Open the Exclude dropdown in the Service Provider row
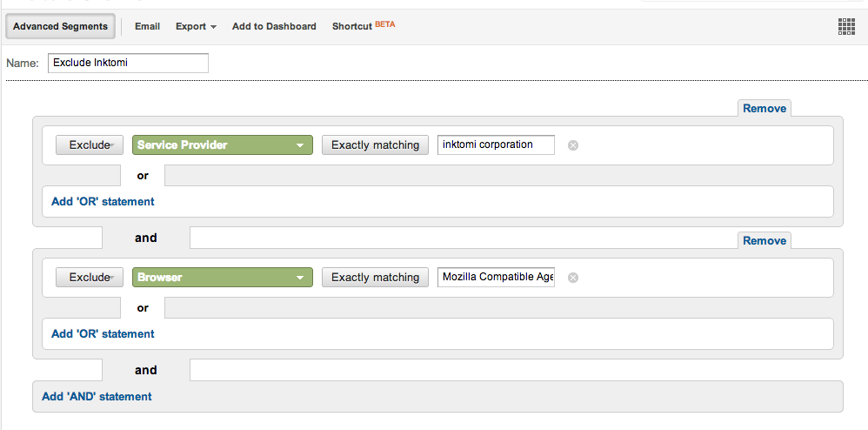Image resolution: width=868 pixels, height=430 pixels. (89, 145)
